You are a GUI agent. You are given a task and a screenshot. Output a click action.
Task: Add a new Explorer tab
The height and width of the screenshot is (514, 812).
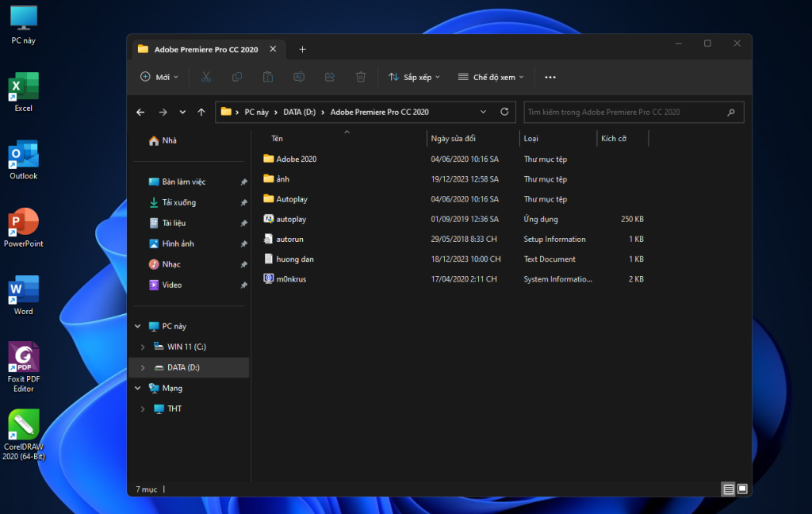tap(302, 49)
